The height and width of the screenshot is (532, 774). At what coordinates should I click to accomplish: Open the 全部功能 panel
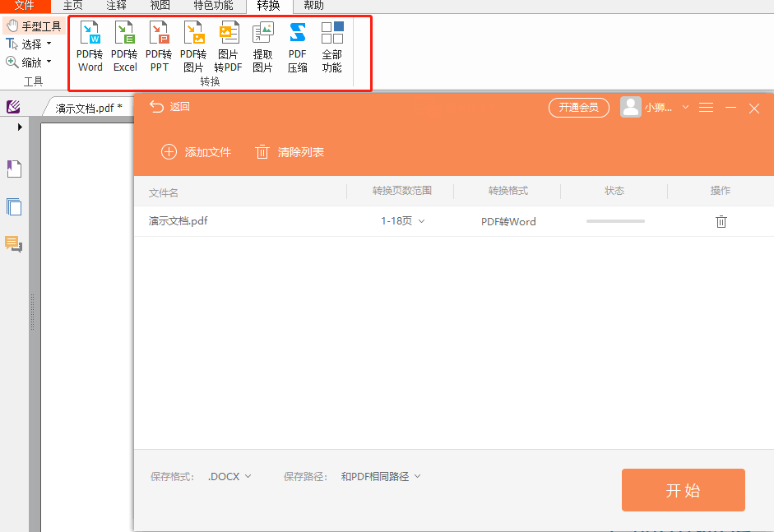click(331, 45)
